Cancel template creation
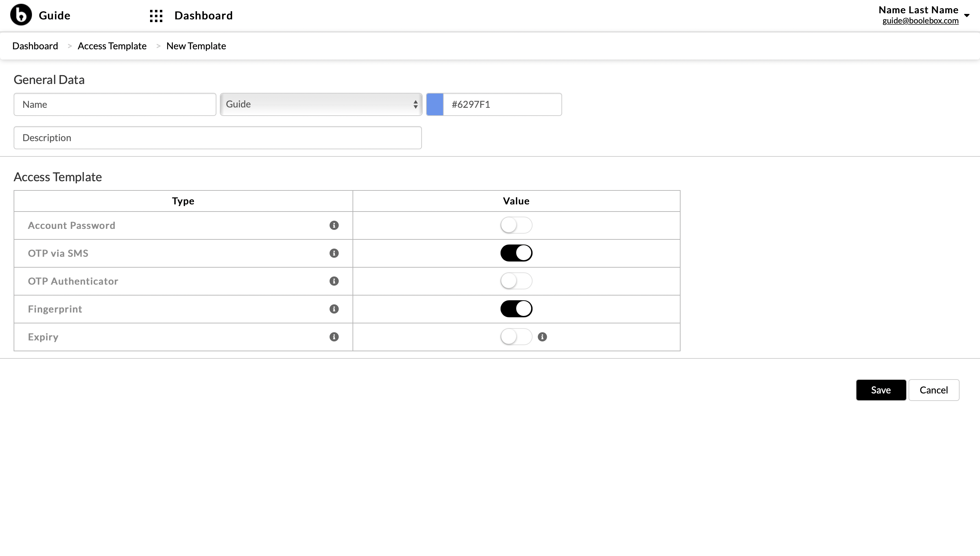This screenshot has height=556, width=980. tap(934, 390)
